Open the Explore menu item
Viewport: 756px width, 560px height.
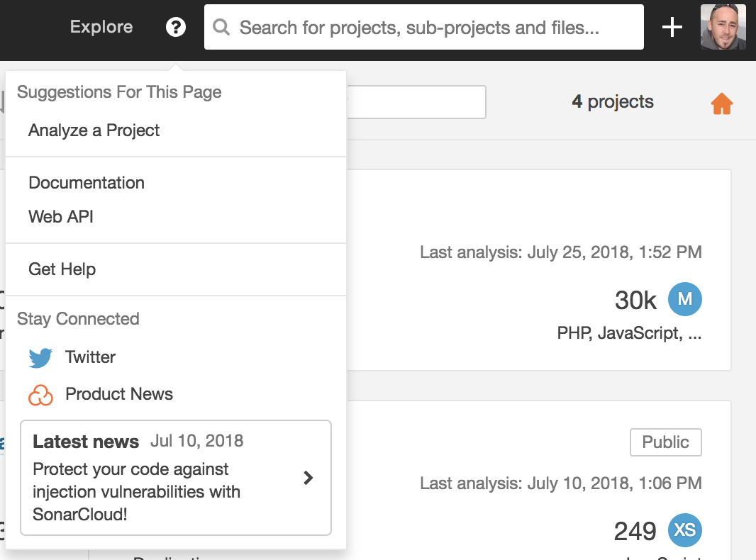tap(101, 27)
